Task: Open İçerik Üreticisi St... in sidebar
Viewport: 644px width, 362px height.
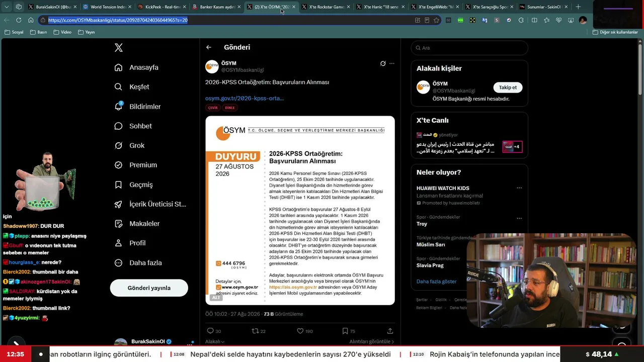Action: pyautogui.click(x=150, y=204)
